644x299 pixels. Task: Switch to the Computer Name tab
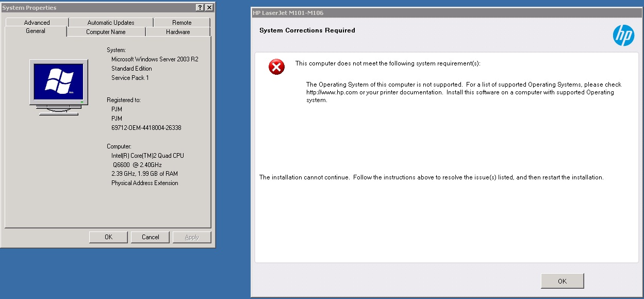click(x=106, y=32)
